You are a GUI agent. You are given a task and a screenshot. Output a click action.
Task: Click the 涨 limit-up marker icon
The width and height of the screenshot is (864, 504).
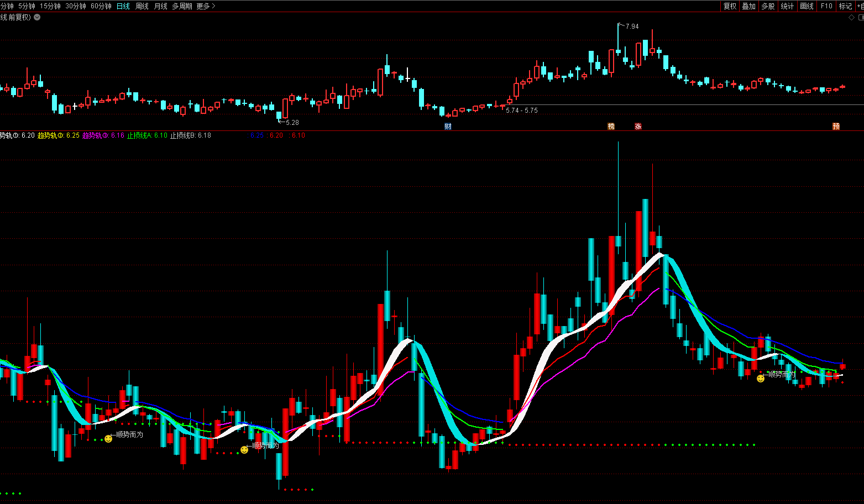(x=638, y=126)
